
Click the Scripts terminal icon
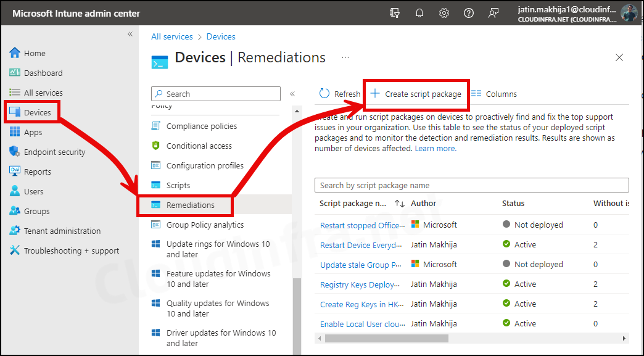point(155,184)
